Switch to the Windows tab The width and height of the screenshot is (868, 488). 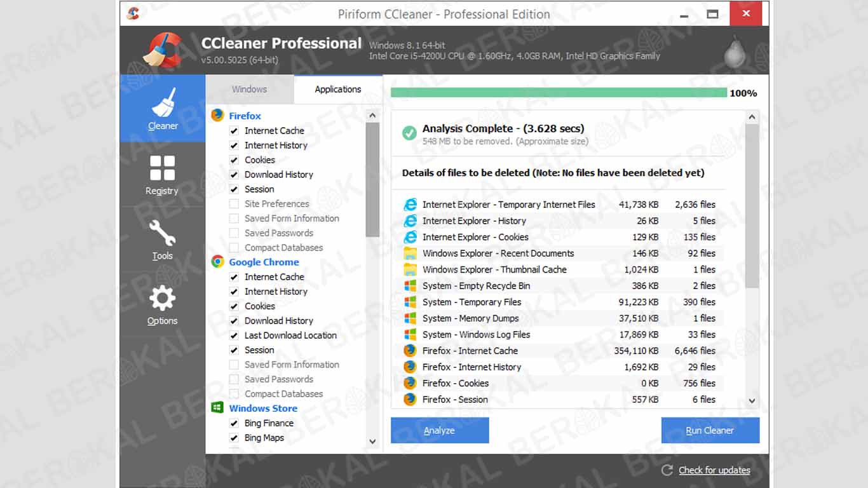pos(250,90)
